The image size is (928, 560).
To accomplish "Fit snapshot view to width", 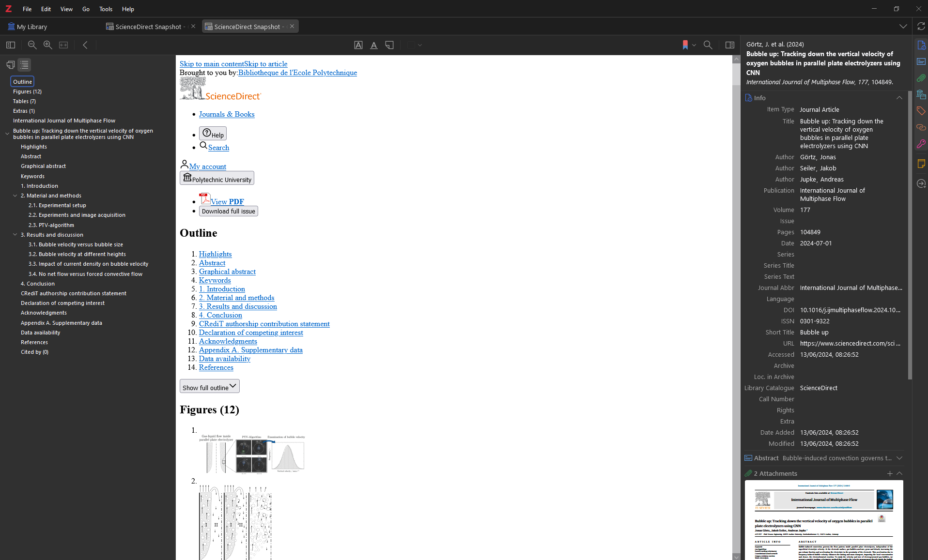I will [x=63, y=45].
